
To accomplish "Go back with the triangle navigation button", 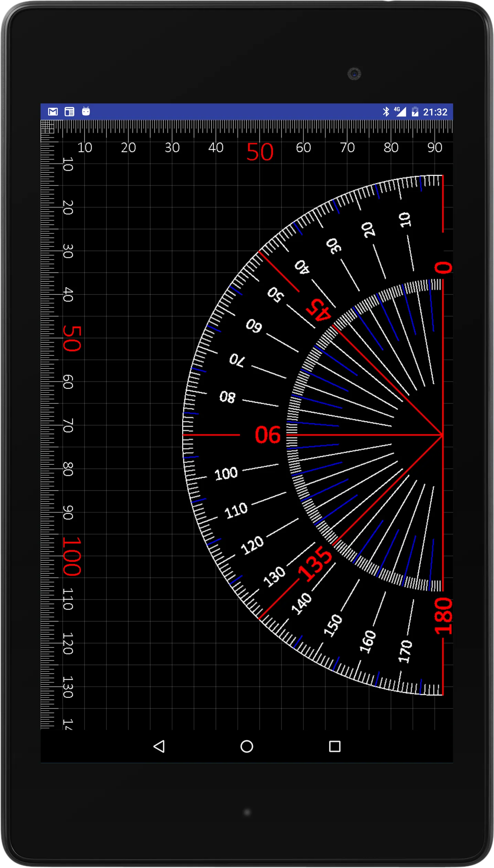I will 159,746.
